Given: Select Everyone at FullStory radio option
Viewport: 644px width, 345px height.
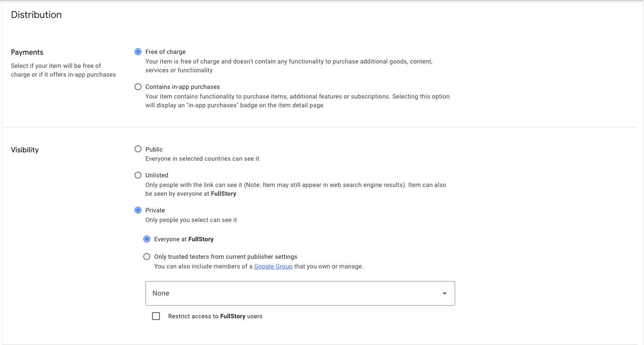Looking at the screenshot, I should 147,239.
